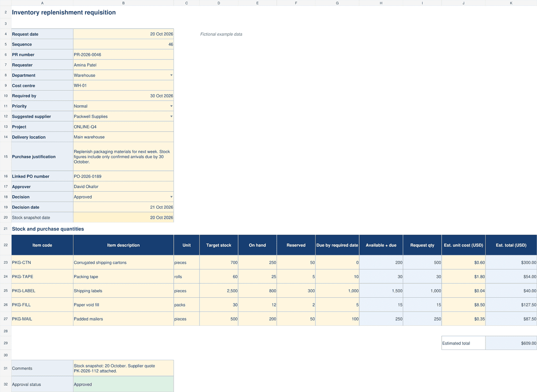Click the Packing tape description cell

pos(124,277)
